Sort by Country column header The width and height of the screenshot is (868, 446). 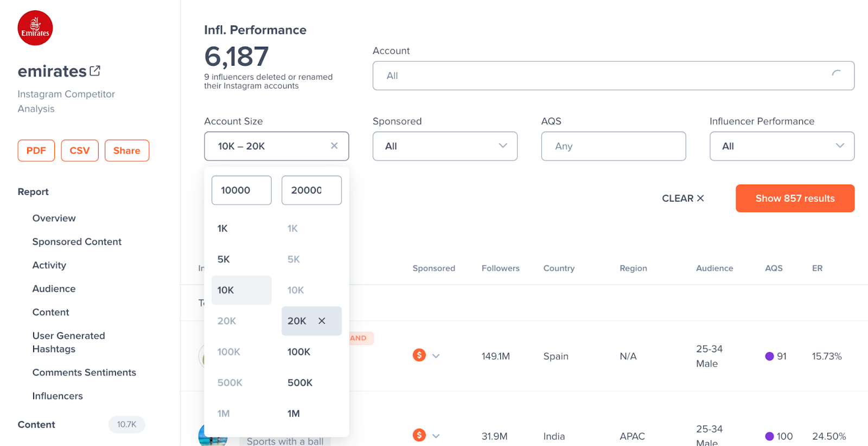pyautogui.click(x=559, y=268)
